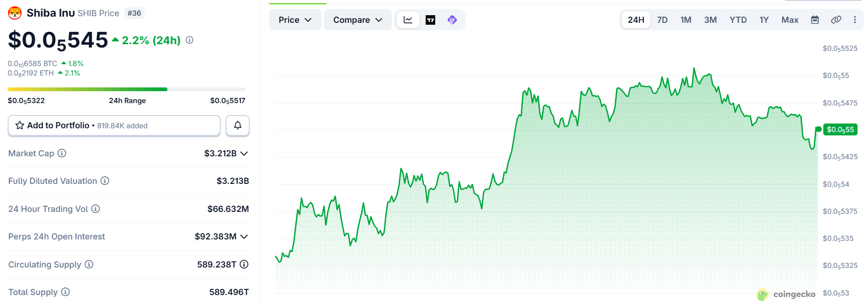868x305 pixels.
Task: Click the BTC price line ending in 6585 BTC
Action: (32, 64)
